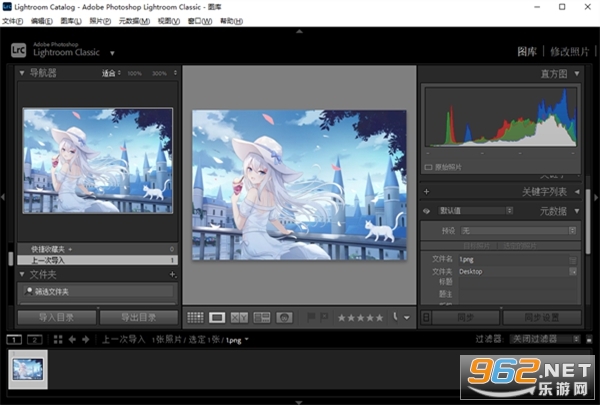This screenshot has width=600, height=405.
Task: Collapse the 直方图 panel
Action: [x=577, y=73]
